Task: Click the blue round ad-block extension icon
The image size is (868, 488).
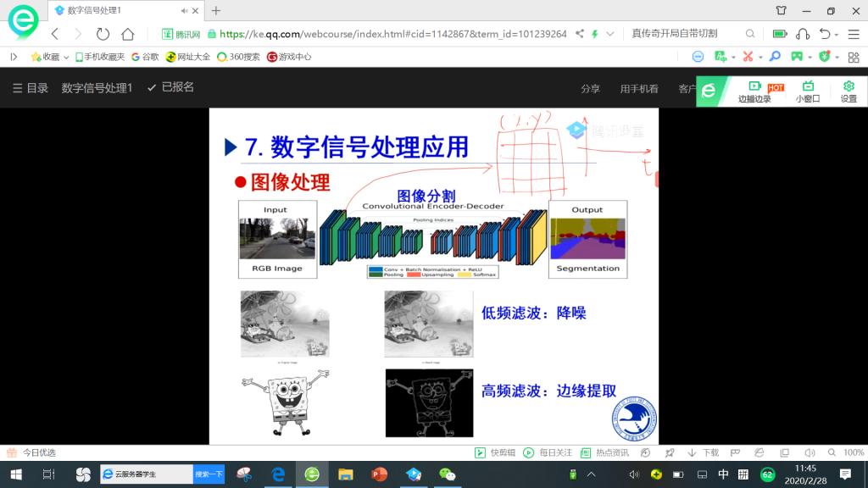Action: (x=698, y=57)
